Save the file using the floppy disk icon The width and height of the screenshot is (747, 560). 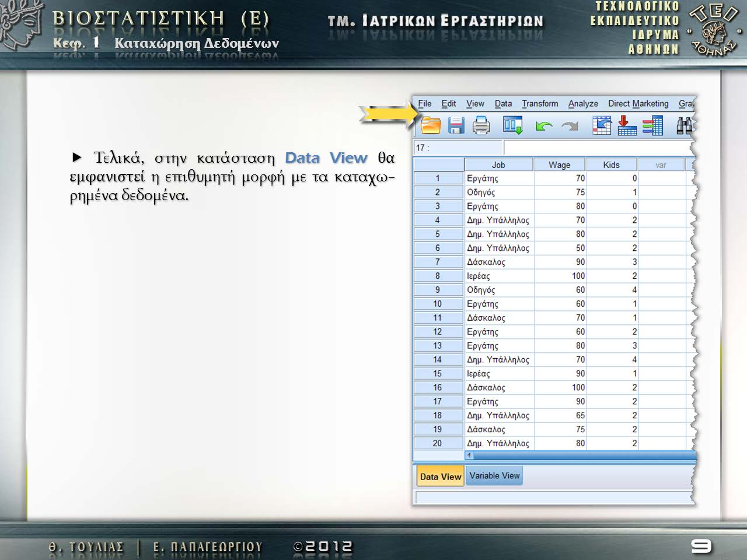click(456, 125)
